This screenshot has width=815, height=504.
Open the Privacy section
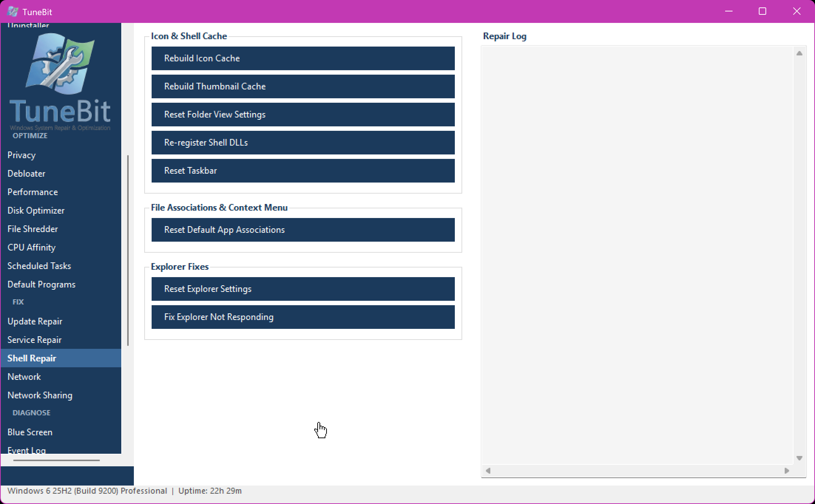coord(61,155)
